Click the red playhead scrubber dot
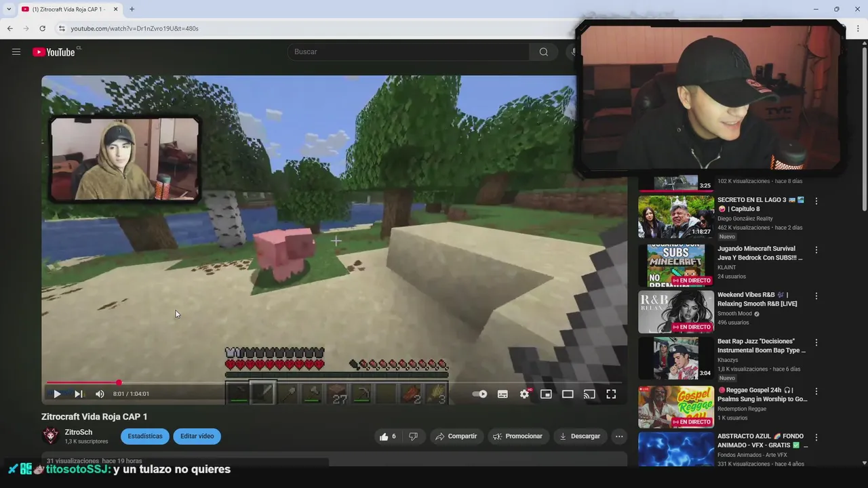Image resolution: width=868 pixels, height=488 pixels. (x=119, y=383)
